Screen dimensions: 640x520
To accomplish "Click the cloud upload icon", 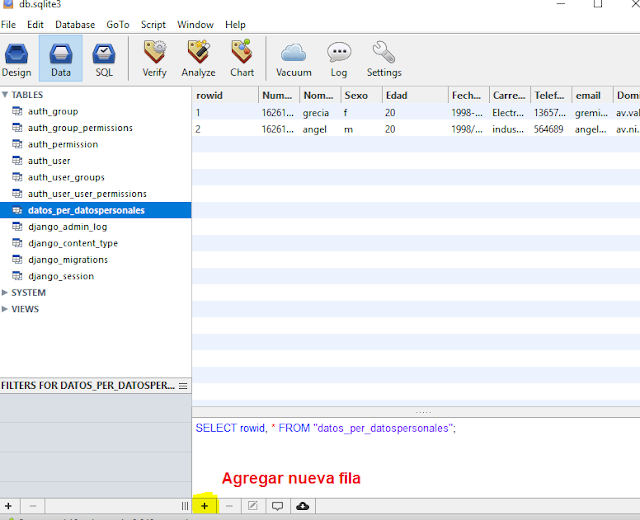I will pyautogui.click(x=302, y=506).
